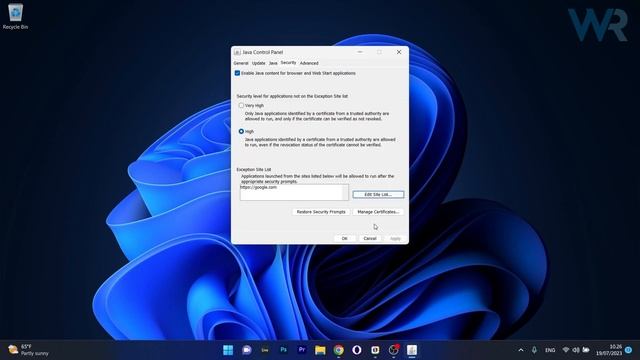
Task: Select the High security level
Action: point(241,131)
